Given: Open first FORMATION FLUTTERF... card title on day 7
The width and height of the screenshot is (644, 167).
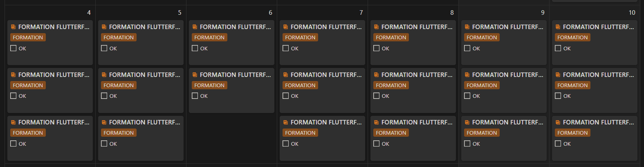Looking at the screenshot, I should coord(326,27).
